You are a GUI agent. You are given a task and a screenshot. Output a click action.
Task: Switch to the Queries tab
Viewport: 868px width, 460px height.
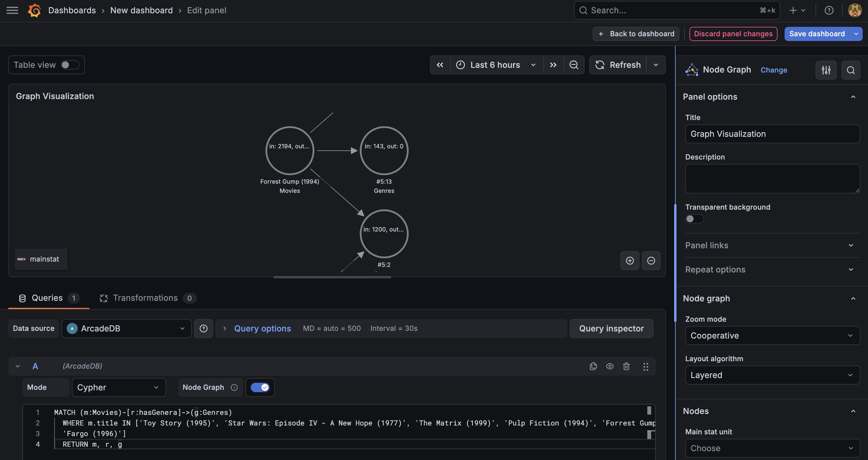point(49,298)
